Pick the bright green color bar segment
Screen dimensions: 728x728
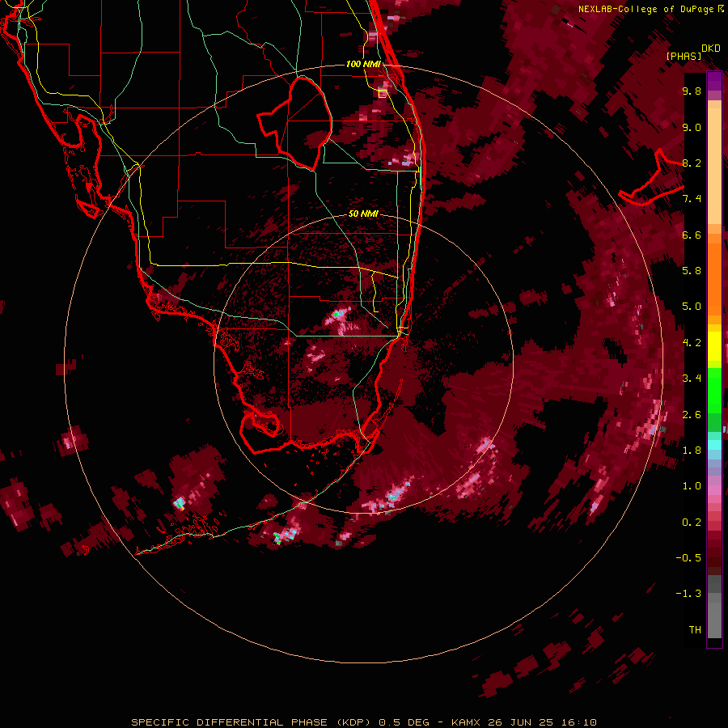714,390
